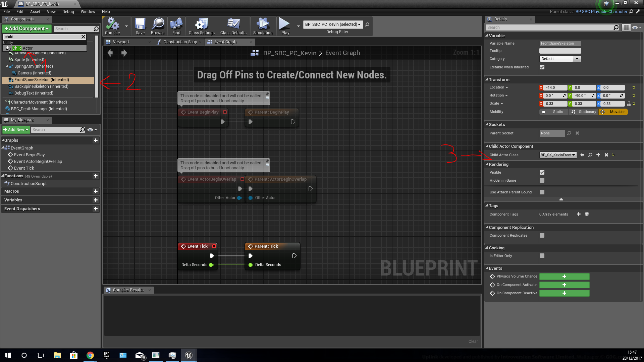The image size is (644, 362).
Task: Collapse the Transform section
Action: [x=487, y=79]
